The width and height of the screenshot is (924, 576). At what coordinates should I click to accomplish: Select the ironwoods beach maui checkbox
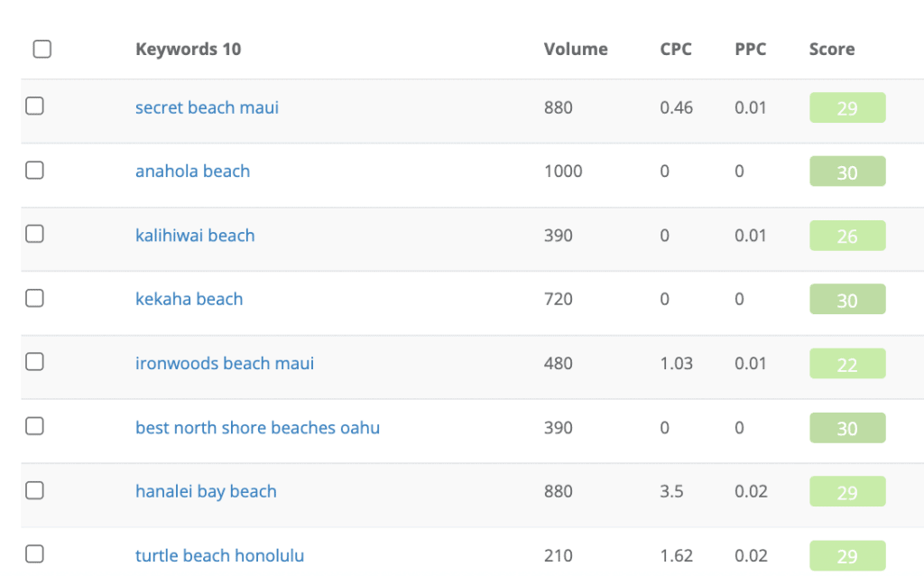click(34, 362)
